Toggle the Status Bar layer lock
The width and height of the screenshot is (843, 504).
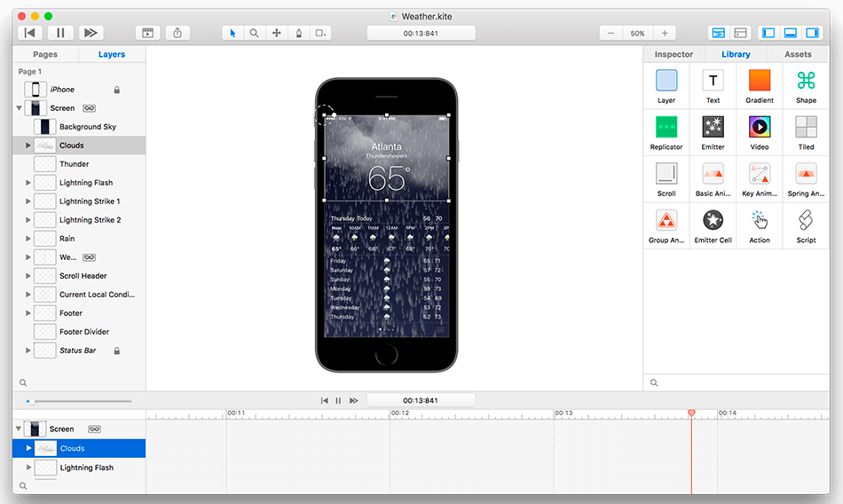[116, 350]
